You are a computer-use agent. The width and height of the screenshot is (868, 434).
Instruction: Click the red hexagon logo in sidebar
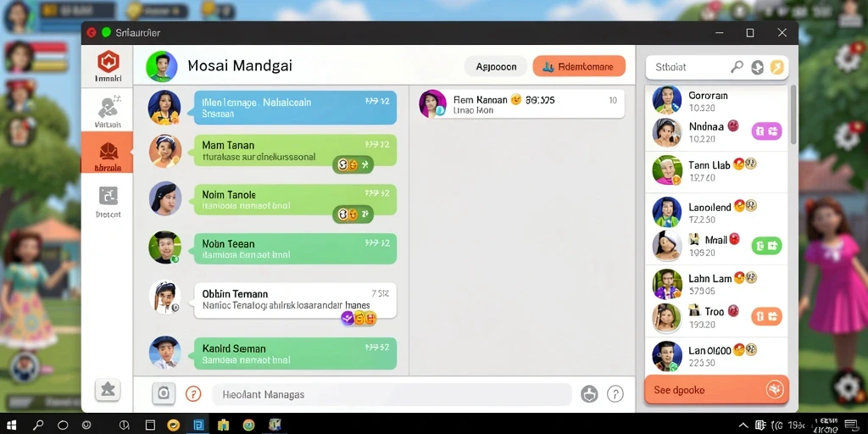[x=108, y=62]
